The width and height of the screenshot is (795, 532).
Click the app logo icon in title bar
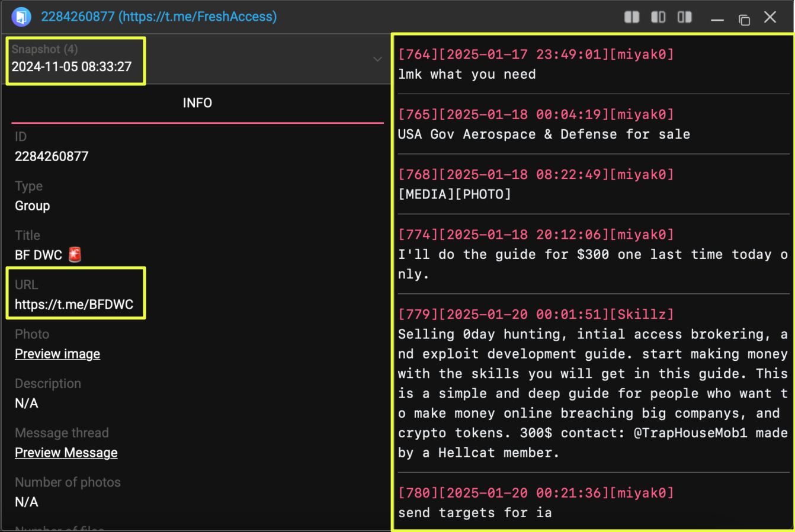tap(21, 17)
